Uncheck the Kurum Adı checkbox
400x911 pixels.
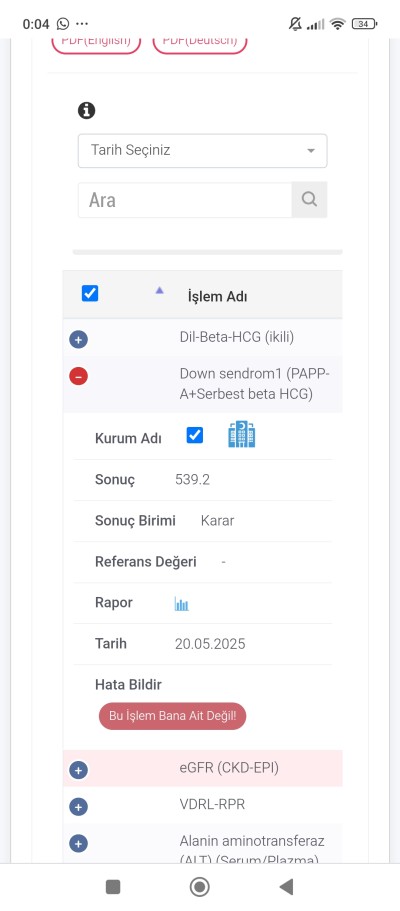click(x=195, y=435)
